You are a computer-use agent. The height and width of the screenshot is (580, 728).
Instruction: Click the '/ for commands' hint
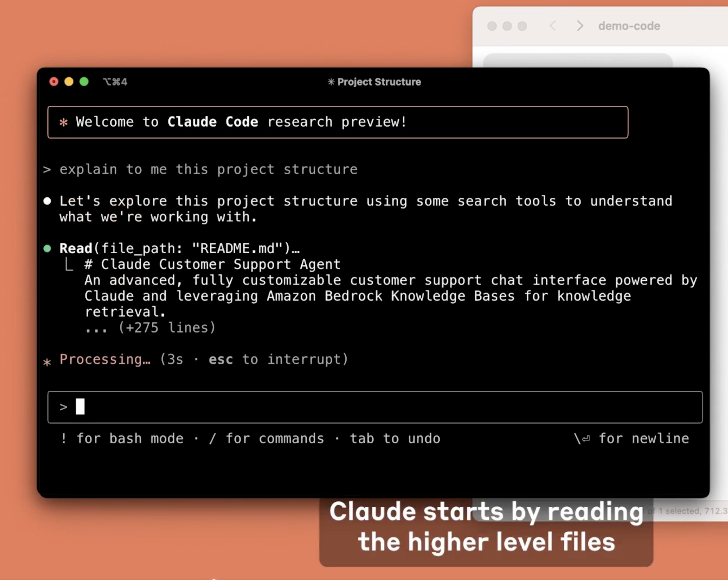click(x=266, y=439)
